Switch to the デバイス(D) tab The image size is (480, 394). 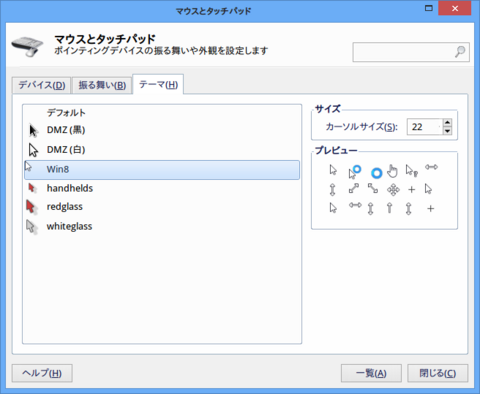[42, 85]
